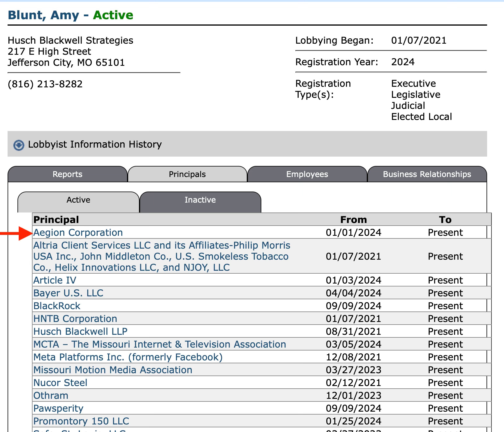Open the Article IV link
The width and height of the screenshot is (504, 432).
coord(55,280)
